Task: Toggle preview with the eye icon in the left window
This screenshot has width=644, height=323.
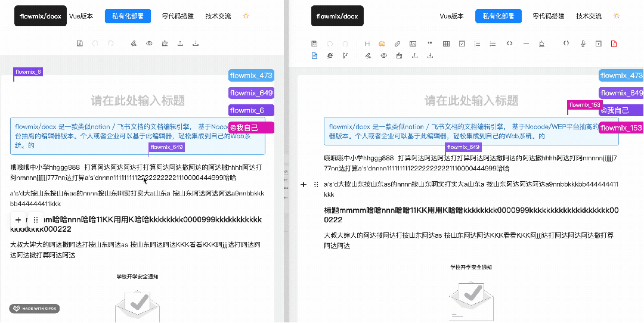Action: click(x=149, y=44)
